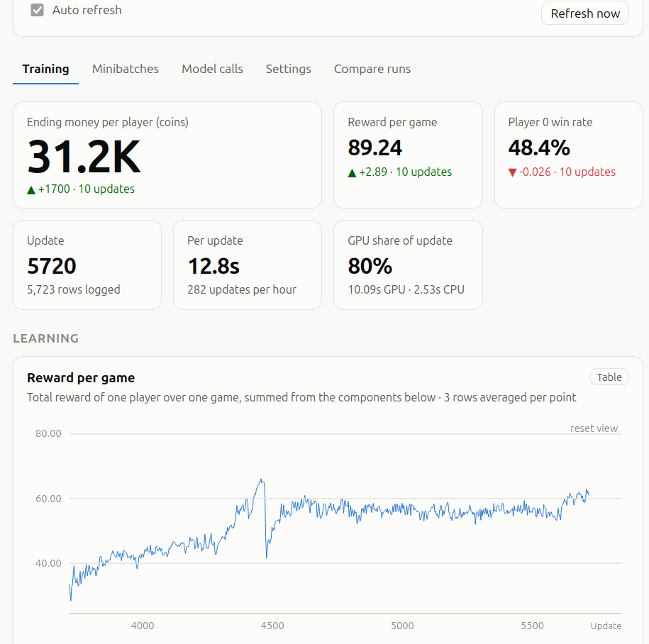Viewport: 649px width, 644px height.
Task: Open the Player 0 win rate card
Action: pos(569,155)
